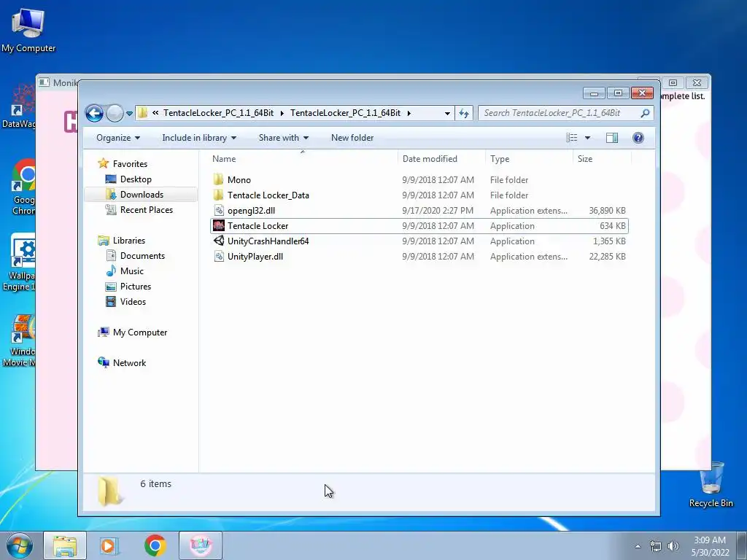The height and width of the screenshot is (560, 747).
Task: Expand hidden breadcrumb path chevrons
Action: point(155,113)
